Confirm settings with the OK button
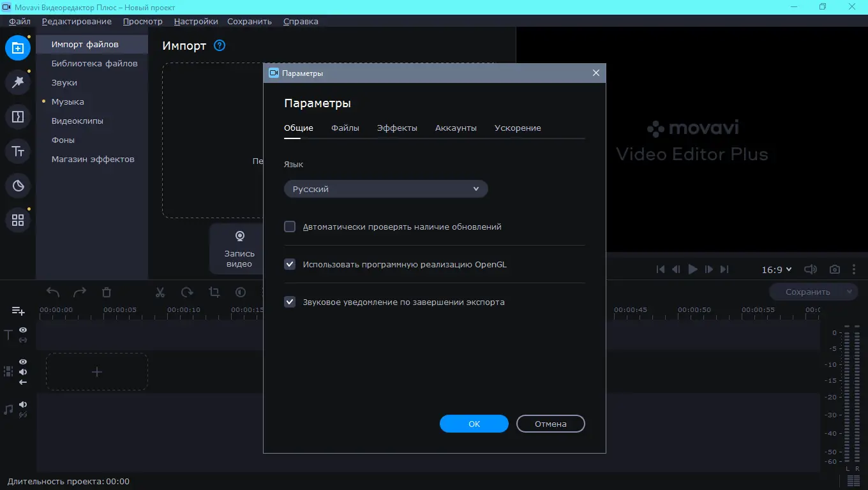 [x=474, y=424]
